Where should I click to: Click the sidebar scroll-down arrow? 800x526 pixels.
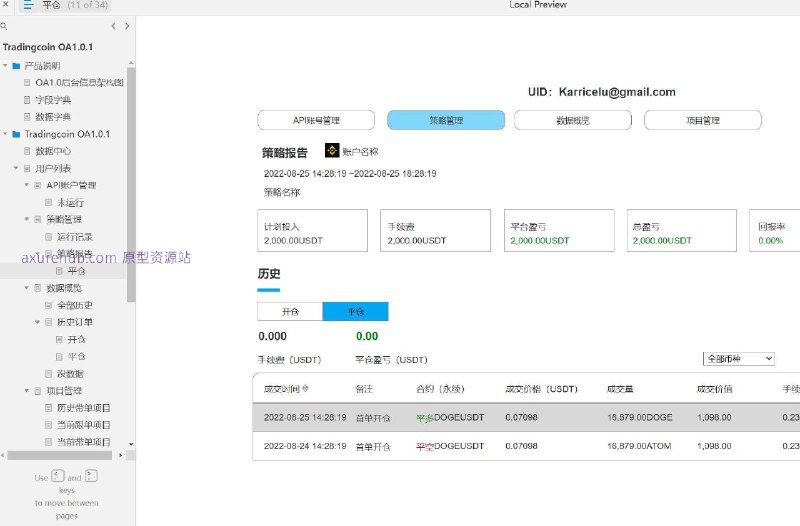click(x=131, y=444)
